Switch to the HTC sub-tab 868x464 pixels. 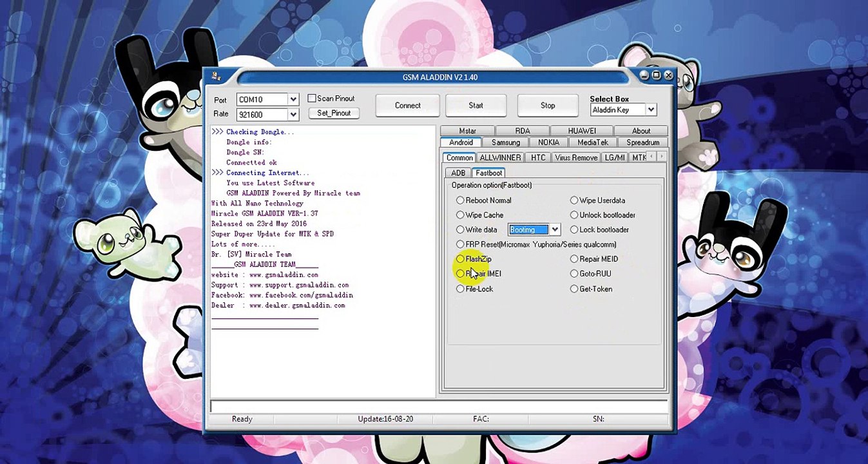point(538,158)
